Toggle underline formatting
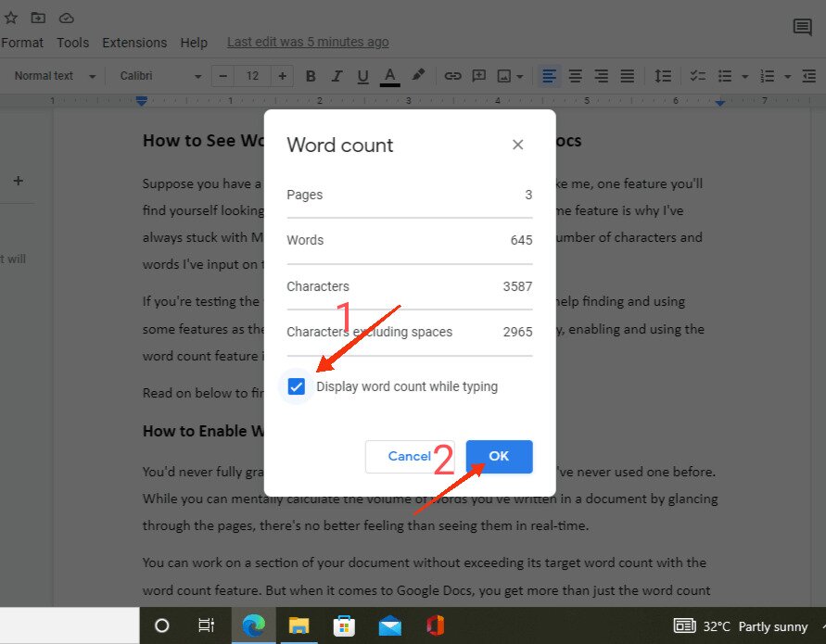Viewport: 826px width, 644px height. point(363,77)
